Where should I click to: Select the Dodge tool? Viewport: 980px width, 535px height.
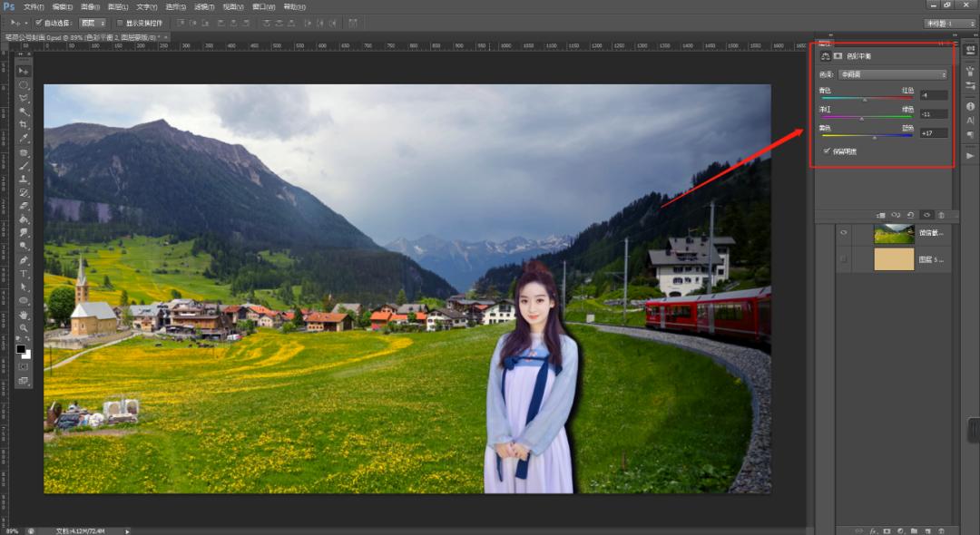pos(24,246)
